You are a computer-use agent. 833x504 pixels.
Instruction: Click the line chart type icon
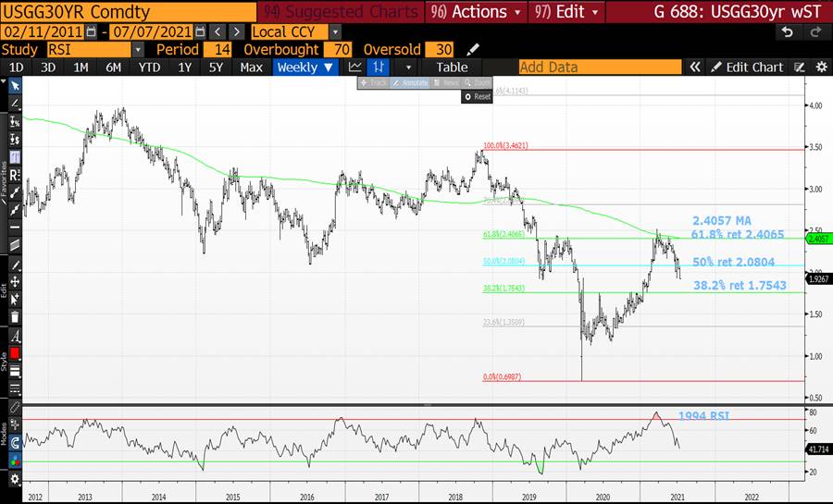pos(355,68)
